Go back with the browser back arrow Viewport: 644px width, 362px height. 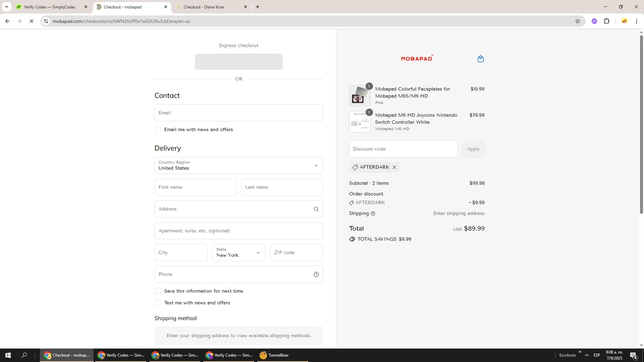(7, 21)
